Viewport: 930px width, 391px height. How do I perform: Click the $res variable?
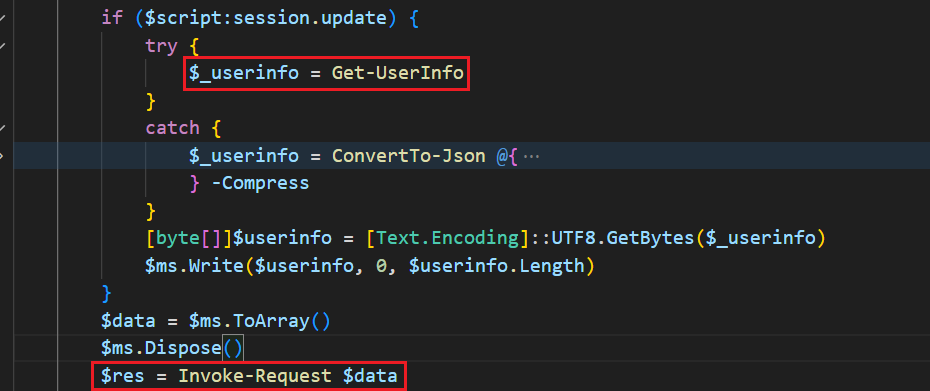123,375
